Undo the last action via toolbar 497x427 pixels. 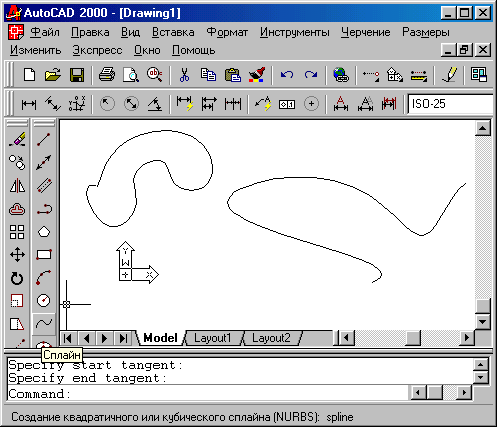[287, 75]
